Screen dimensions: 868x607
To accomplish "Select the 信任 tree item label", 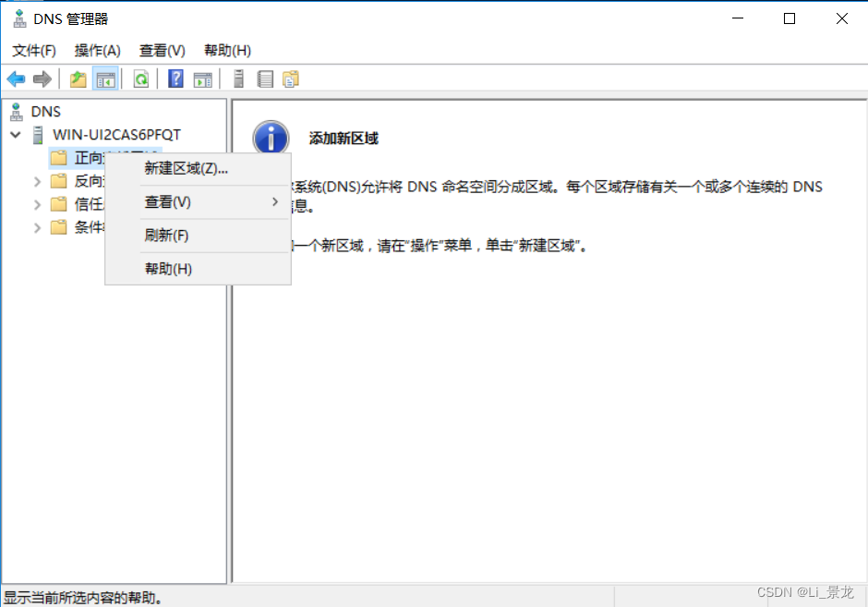I will point(89,204).
